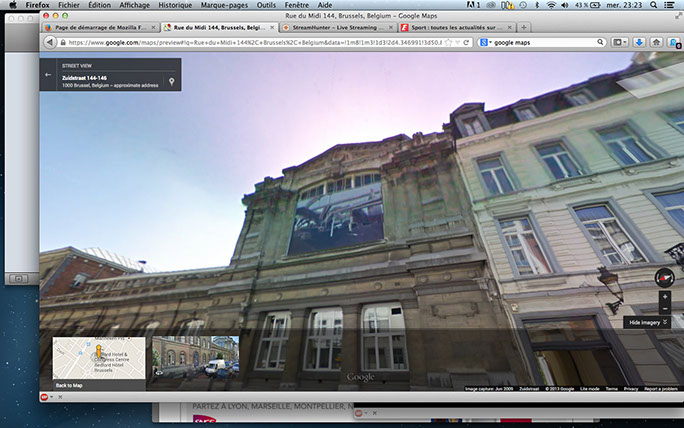Switch to the StreamHunter tab
The image size is (684, 428).
pos(338,28)
